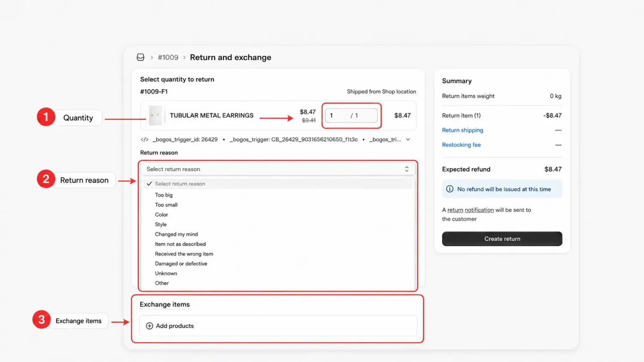Select 'Unknown' return reason
644x362 pixels.
(x=166, y=273)
